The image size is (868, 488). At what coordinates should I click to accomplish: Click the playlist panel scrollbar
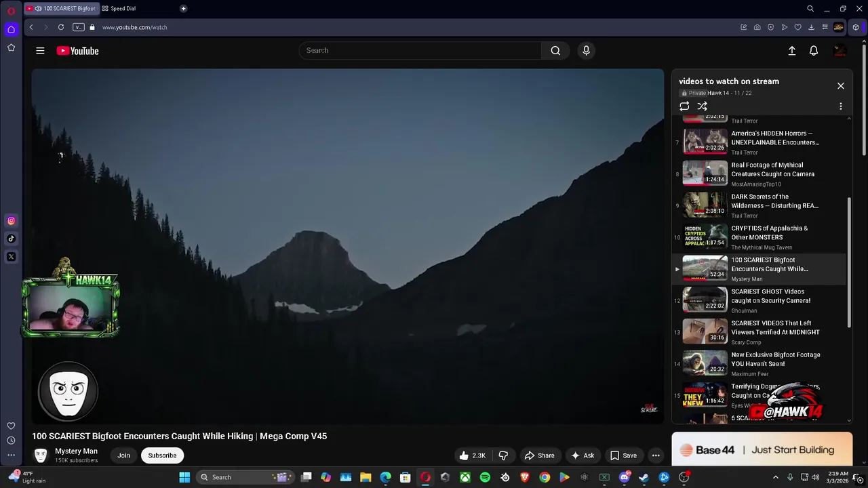tap(849, 263)
